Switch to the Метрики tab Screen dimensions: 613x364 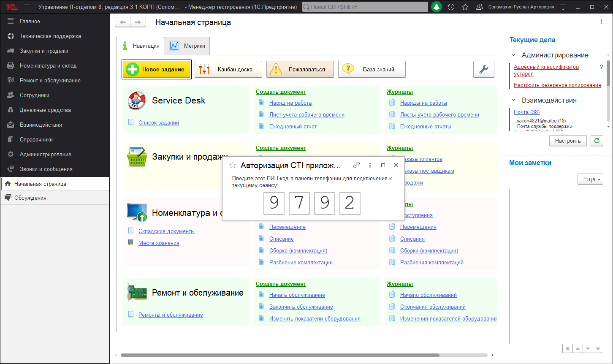coord(187,46)
